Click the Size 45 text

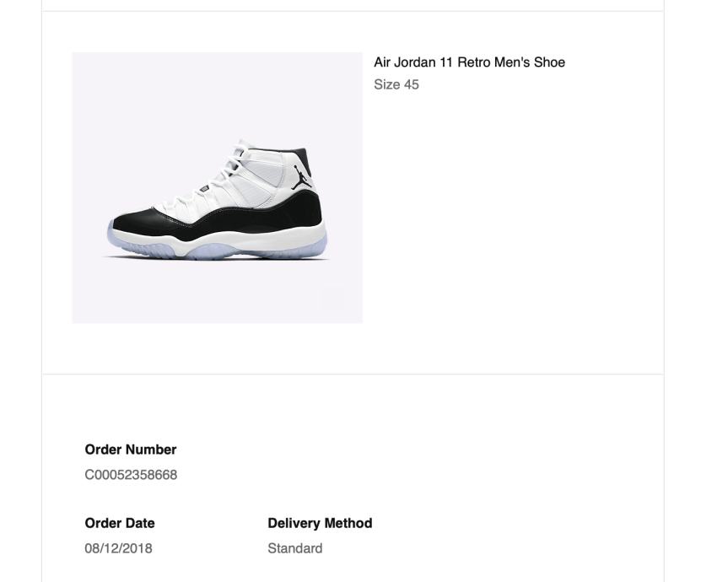pos(396,84)
